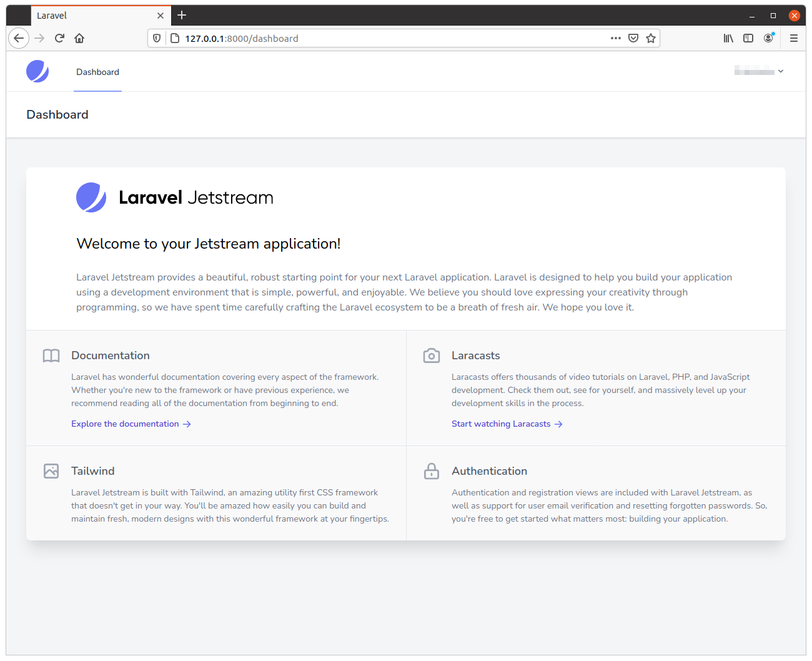Click the Laracasts camera icon
The width and height of the screenshot is (812, 661).
click(x=431, y=355)
